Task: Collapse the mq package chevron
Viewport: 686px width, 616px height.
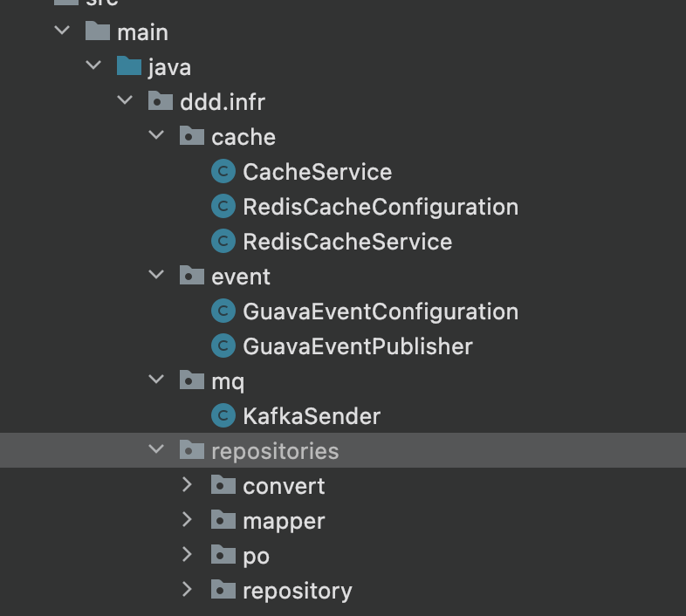Action: click(156, 380)
